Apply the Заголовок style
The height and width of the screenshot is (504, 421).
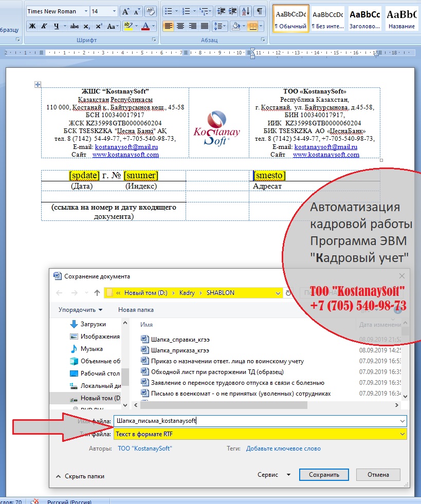coord(365,19)
